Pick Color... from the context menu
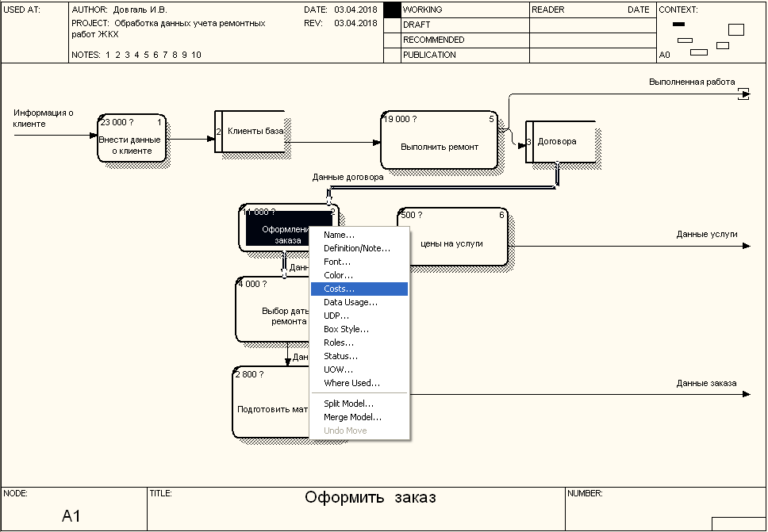Image resolution: width=768 pixels, height=532 pixels. 338,276
